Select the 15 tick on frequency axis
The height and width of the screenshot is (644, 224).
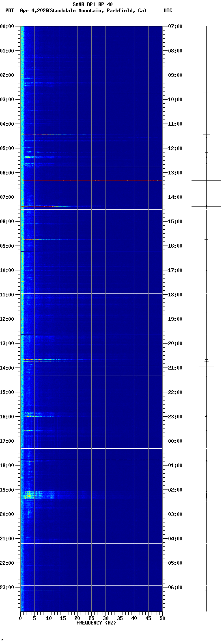[63, 618]
